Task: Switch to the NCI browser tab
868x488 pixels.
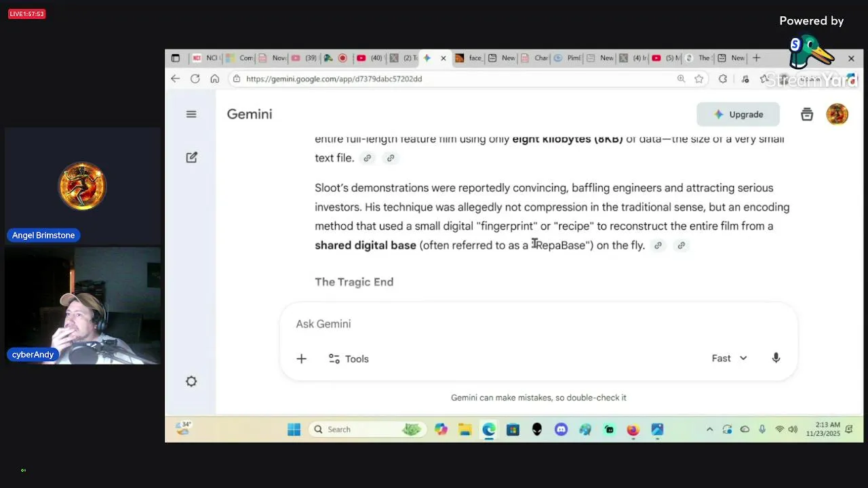Action: [x=205, y=58]
